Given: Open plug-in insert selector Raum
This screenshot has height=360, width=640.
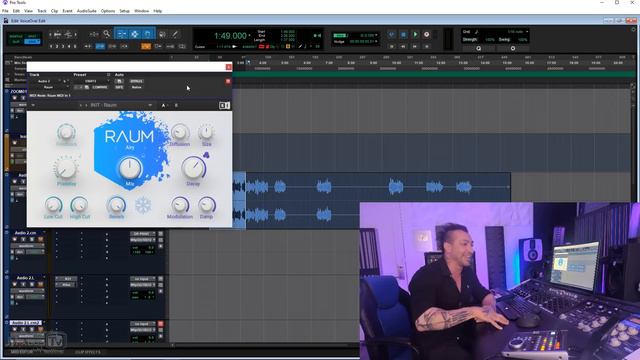Looking at the screenshot, I should pos(48,87).
